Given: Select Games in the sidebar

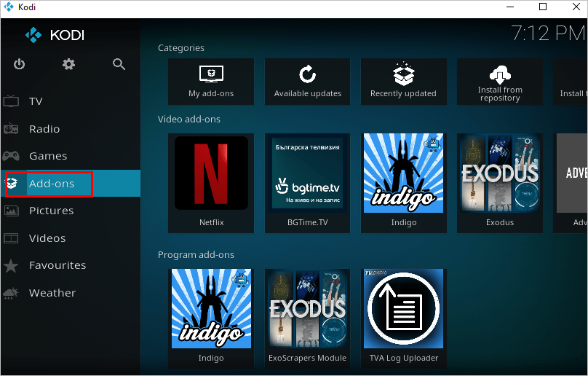Looking at the screenshot, I should tap(71, 156).
